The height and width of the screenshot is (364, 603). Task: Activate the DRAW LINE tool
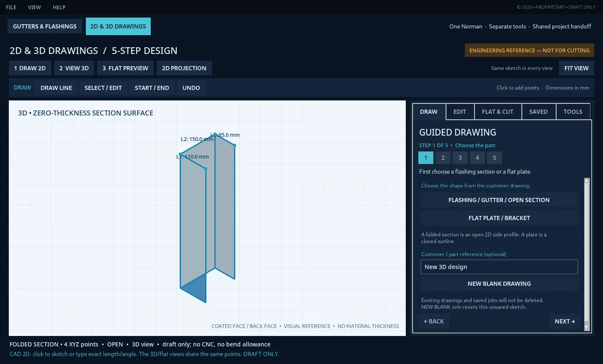(57, 88)
